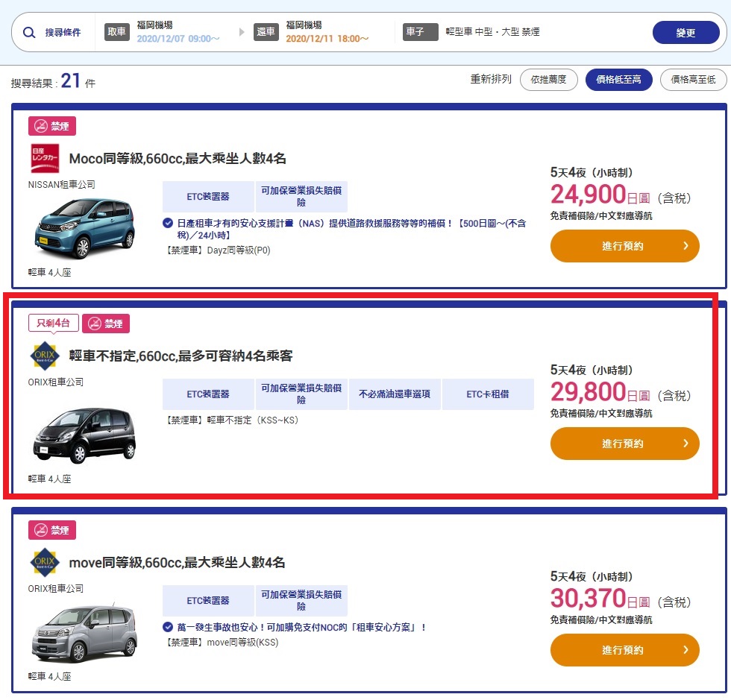Click the ORIX logo on the move listing
This screenshot has height=700, width=731.
pyautogui.click(x=44, y=562)
